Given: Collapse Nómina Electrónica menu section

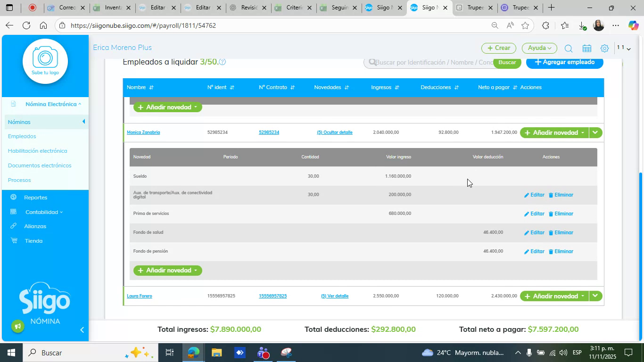Looking at the screenshot, I should 53,104.
